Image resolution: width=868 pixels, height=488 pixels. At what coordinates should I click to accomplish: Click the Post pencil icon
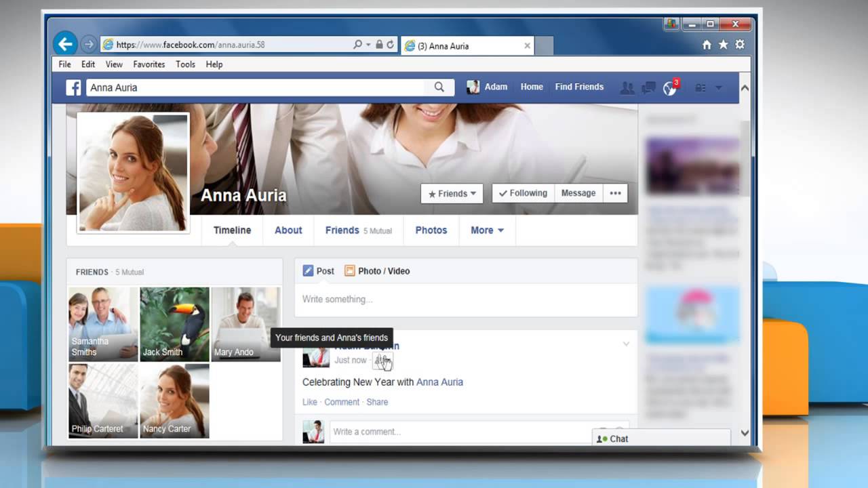point(308,271)
